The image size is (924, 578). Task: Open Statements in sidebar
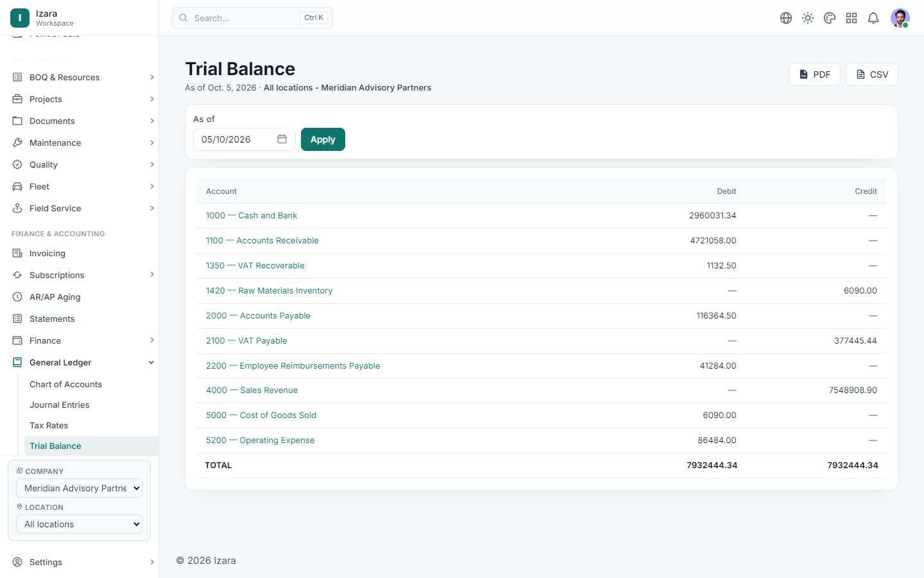(x=52, y=319)
